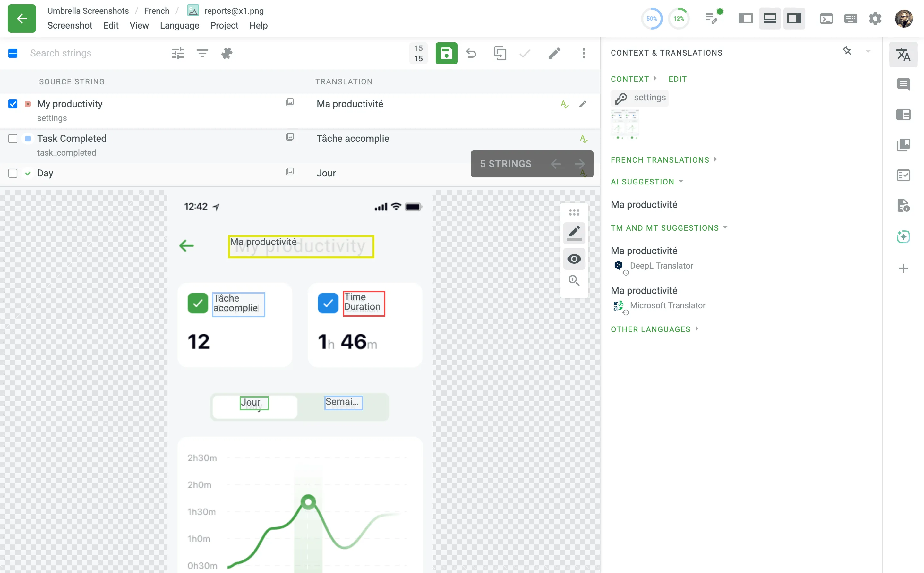924x573 pixels.
Task: Check the Task Completed string checkbox
Action: pyautogui.click(x=13, y=138)
